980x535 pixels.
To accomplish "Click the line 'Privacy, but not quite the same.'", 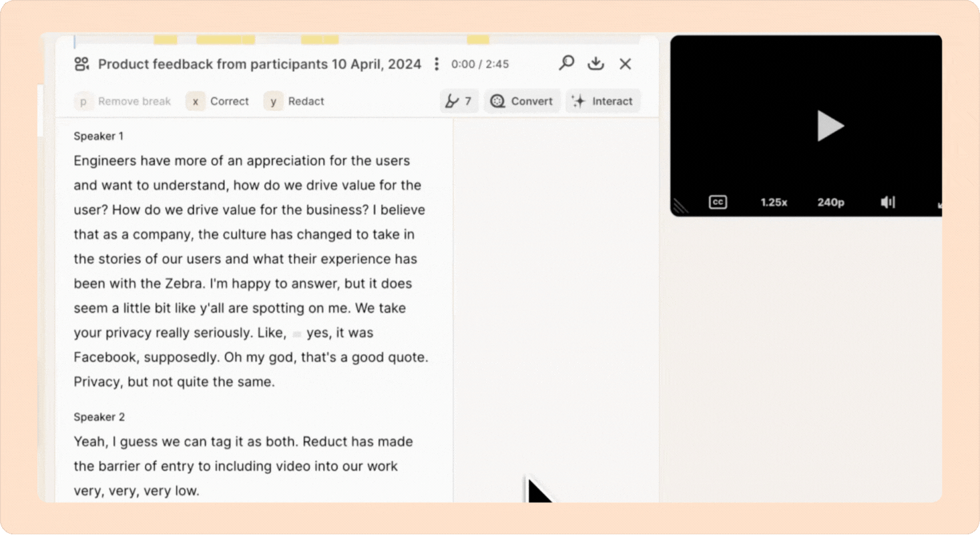I will (174, 382).
